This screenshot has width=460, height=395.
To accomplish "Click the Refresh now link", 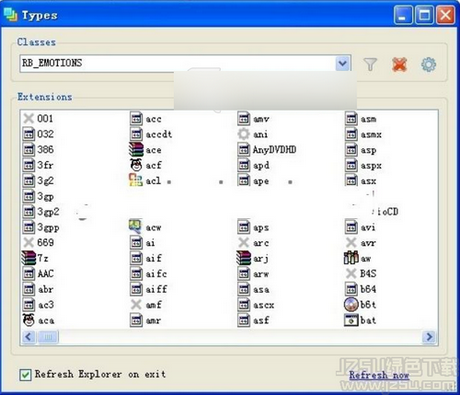I will pos(379,375).
